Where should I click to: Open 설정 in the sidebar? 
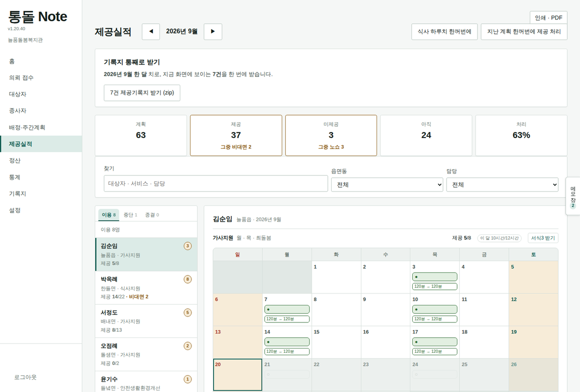pyautogui.click(x=41, y=210)
